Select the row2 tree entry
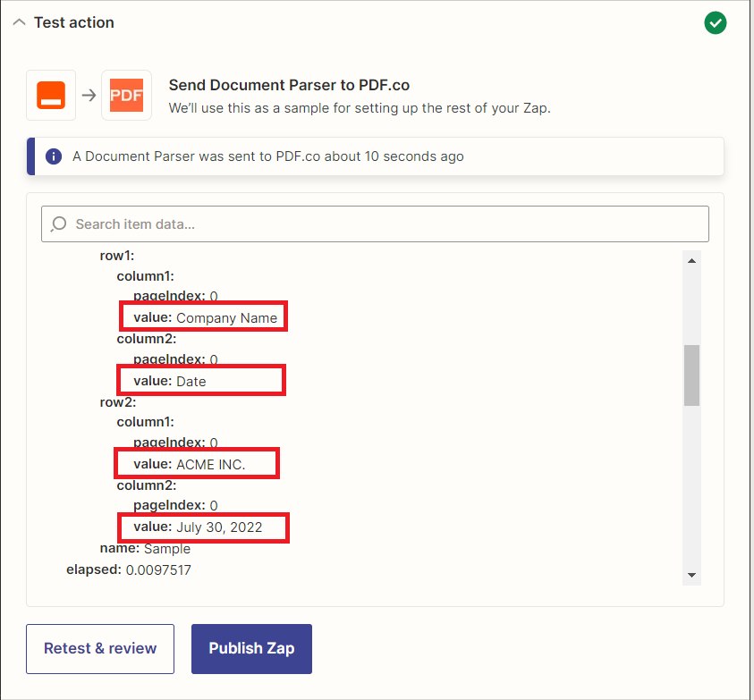 [x=118, y=402]
